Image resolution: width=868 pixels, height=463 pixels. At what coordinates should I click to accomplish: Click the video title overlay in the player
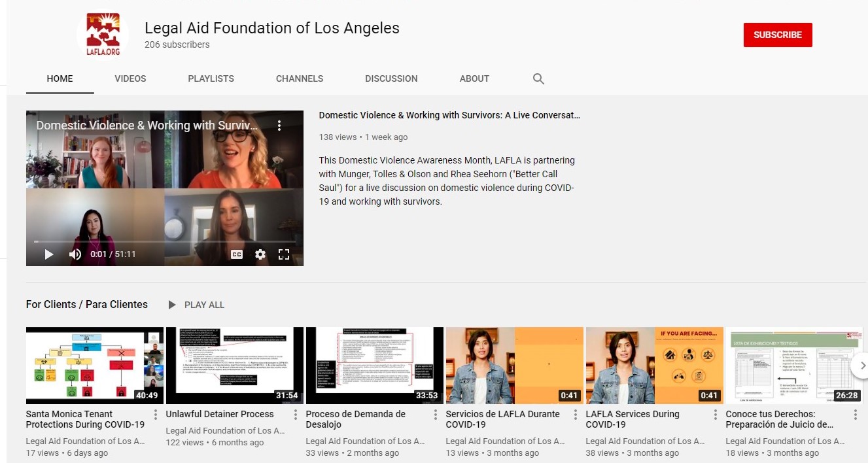[147, 125]
